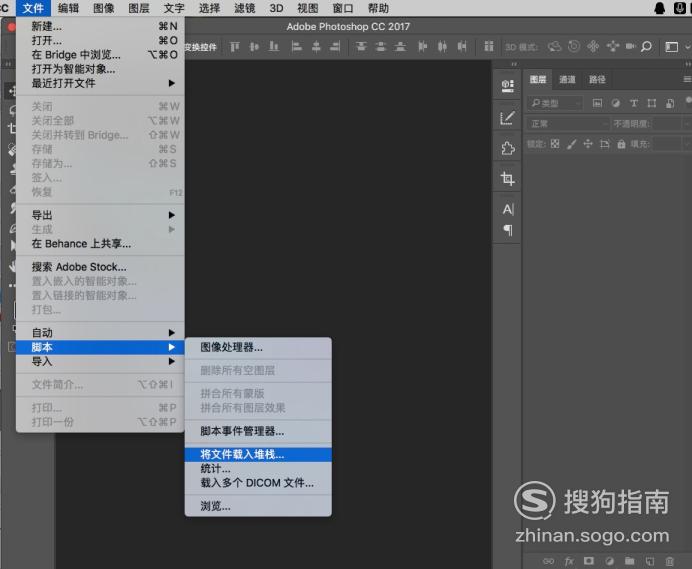The width and height of the screenshot is (692, 569).
Task: Click the add layer mask icon
Action: tap(589, 561)
